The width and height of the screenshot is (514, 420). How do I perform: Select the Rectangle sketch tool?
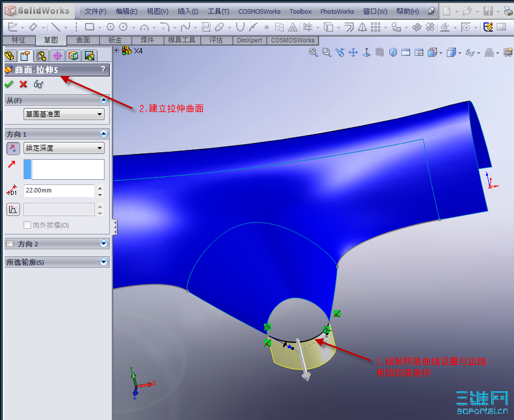90,27
